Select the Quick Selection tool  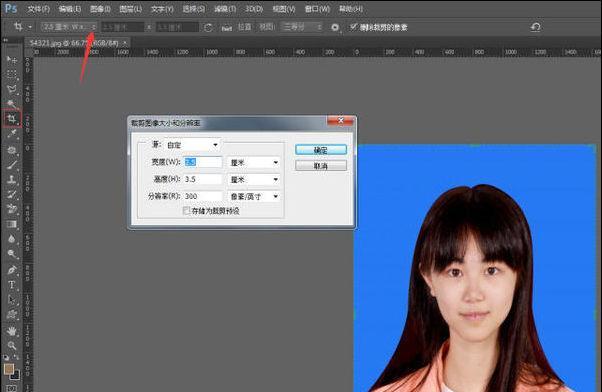point(12,104)
